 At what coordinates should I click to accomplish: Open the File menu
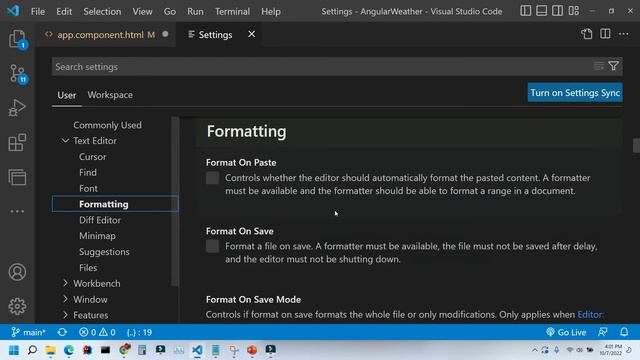[38, 11]
